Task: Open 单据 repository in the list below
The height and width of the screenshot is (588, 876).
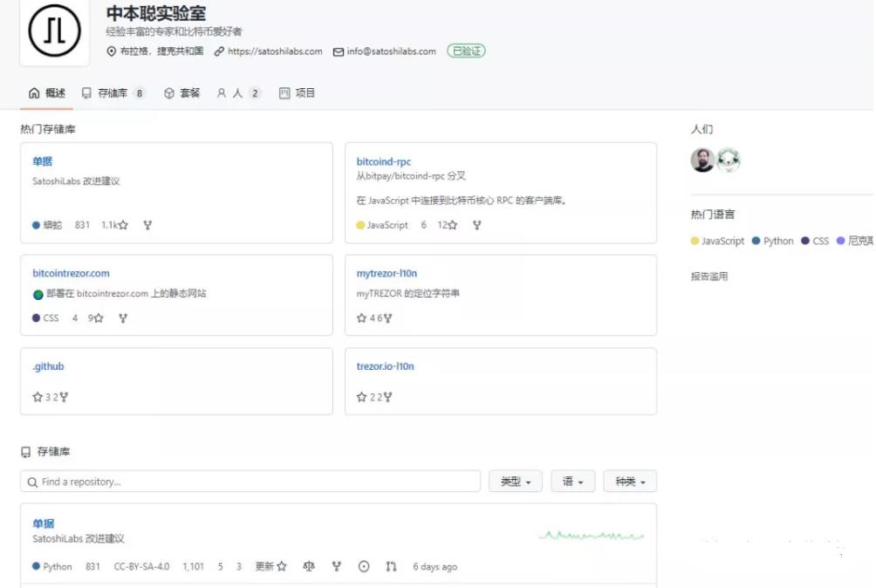Action: coord(43,523)
